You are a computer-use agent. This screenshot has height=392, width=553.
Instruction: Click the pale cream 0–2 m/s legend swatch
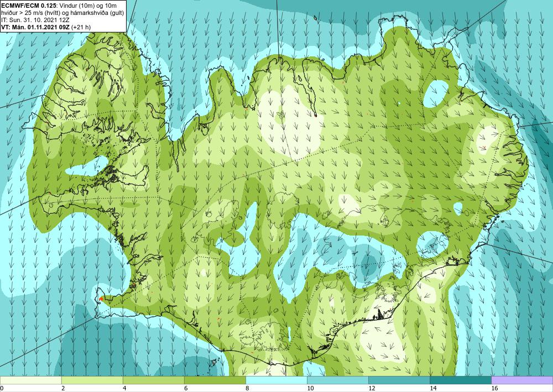click(x=30, y=380)
